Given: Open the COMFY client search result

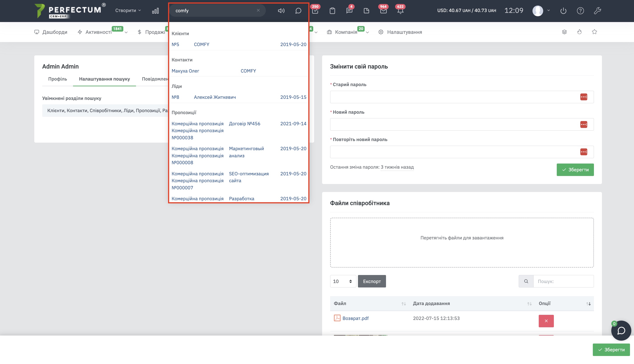Looking at the screenshot, I should point(202,44).
